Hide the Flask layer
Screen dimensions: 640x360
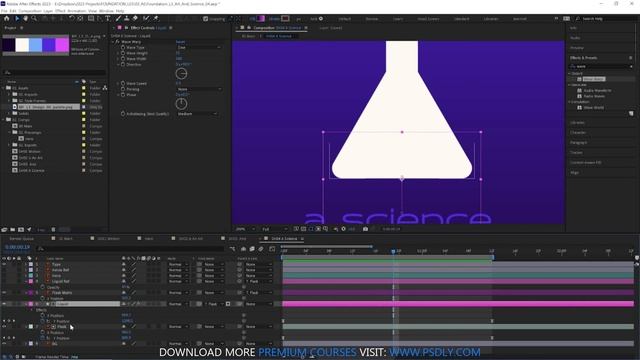(x=4, y=327)
